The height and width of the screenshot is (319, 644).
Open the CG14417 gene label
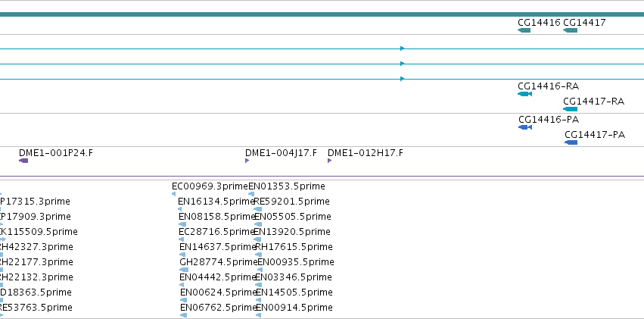[584, 23]
